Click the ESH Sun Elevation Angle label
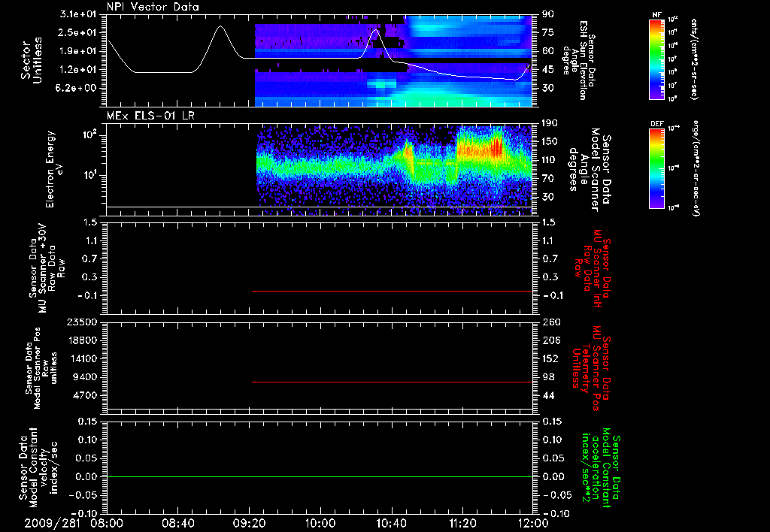This screenshot has height=532, width=770. [x=579, y=60]
